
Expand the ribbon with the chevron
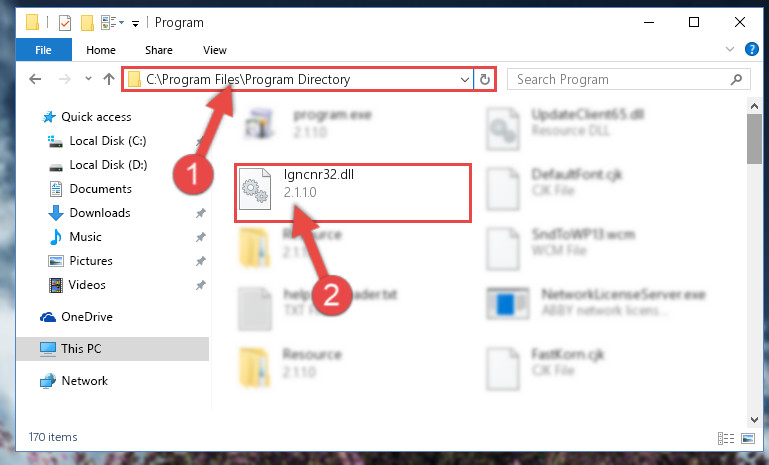coord(730,49)
